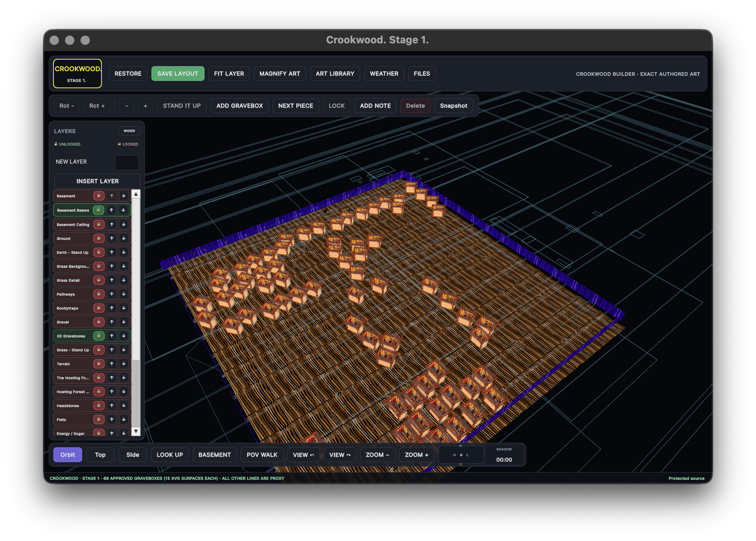
Task: Move Earth - Stand Up layer up
Action: [112, 252]
